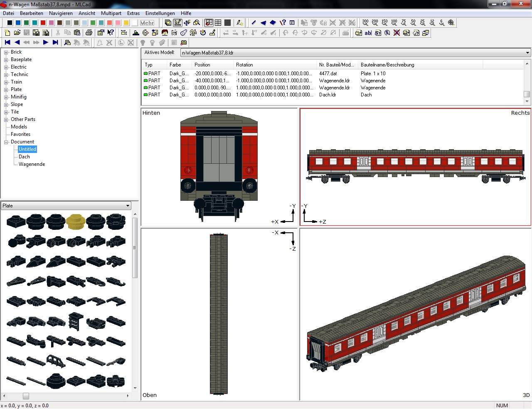Open the Multipart menu
Image resolution: width=532 pixels, height=409 pixels.
pos(111,13)
